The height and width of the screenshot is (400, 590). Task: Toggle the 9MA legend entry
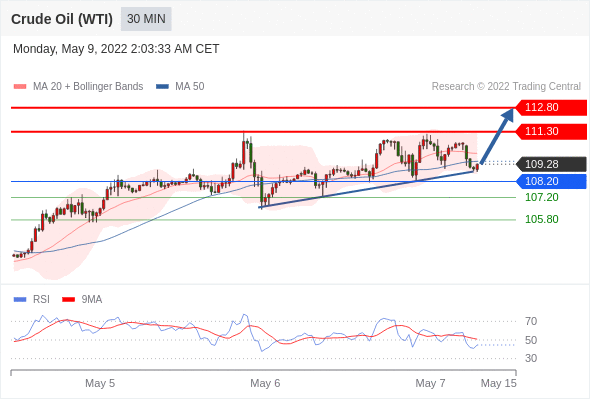[x=82, y=300]
